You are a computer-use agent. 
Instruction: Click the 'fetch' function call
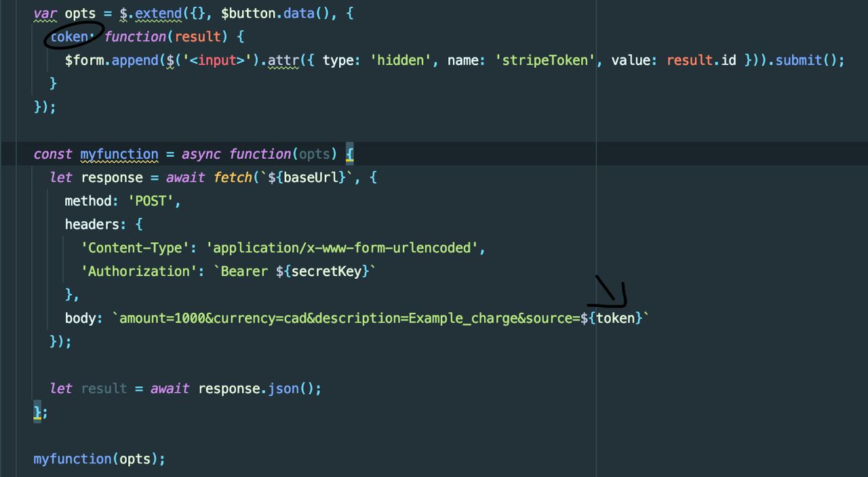click(x=233, y=178)
